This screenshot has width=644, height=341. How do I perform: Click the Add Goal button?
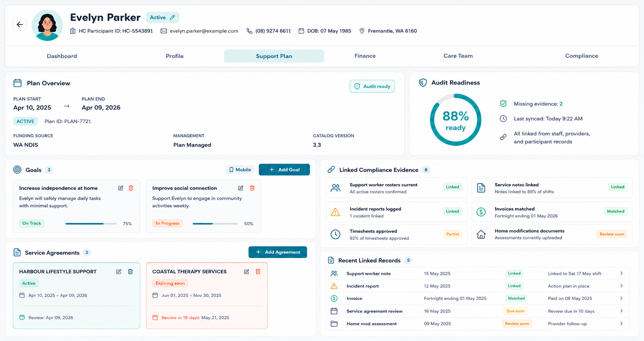click(284, 170)
